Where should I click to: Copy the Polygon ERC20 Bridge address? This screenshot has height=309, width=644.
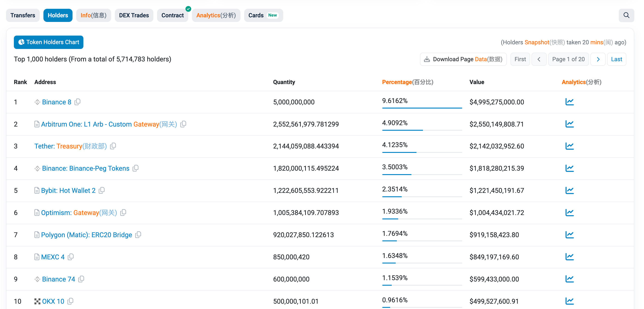(138, 234)
